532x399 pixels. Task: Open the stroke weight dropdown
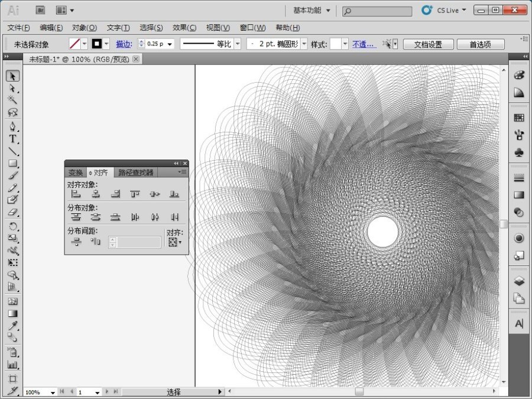click(170, 44)
